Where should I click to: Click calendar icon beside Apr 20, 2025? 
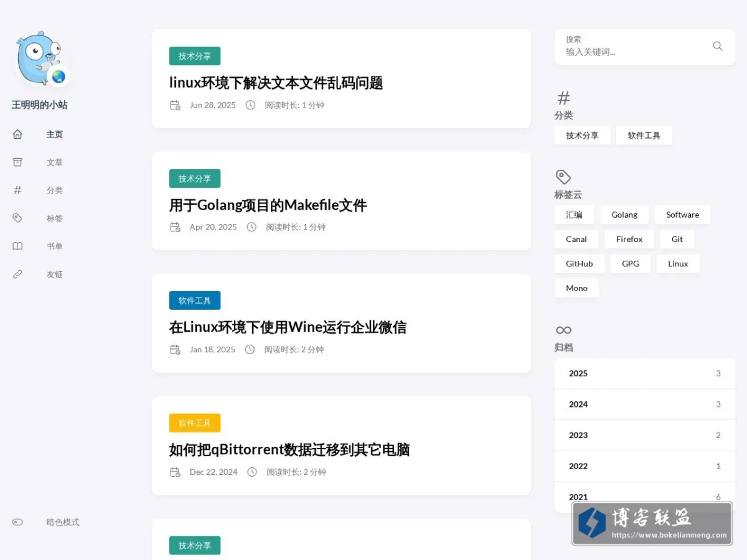tap(175, 227)
